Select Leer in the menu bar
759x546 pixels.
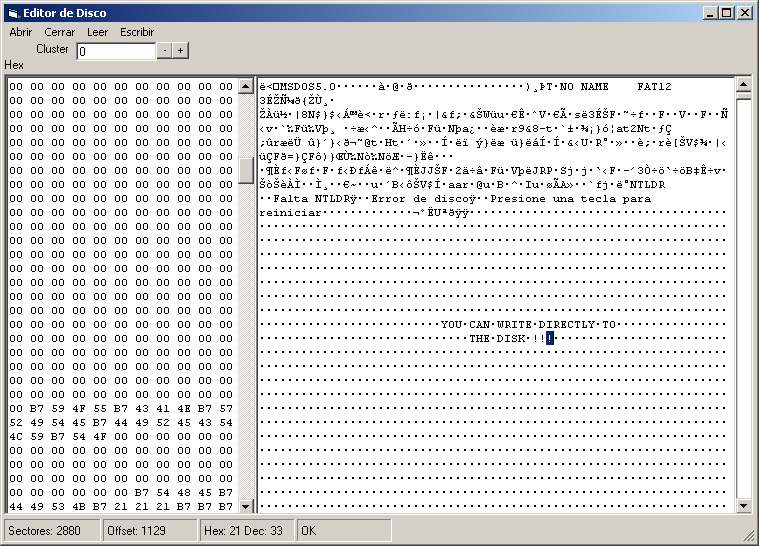(x=97, y=32)
